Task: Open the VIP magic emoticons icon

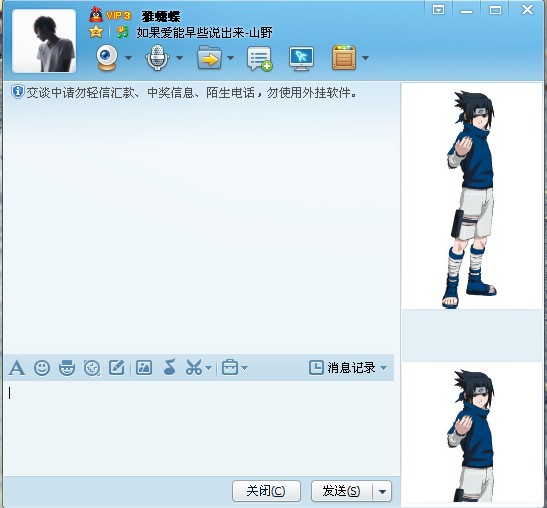Action: [67, 368]
